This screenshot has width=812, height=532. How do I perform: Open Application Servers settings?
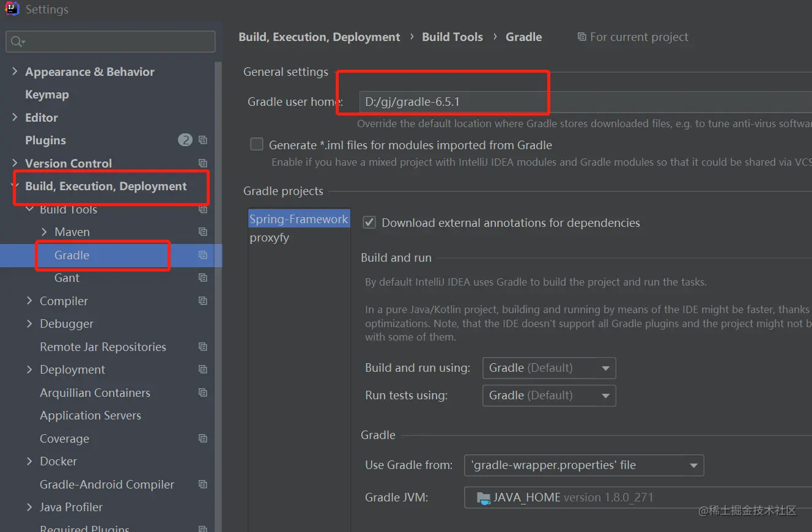click(x=90, y=415)
